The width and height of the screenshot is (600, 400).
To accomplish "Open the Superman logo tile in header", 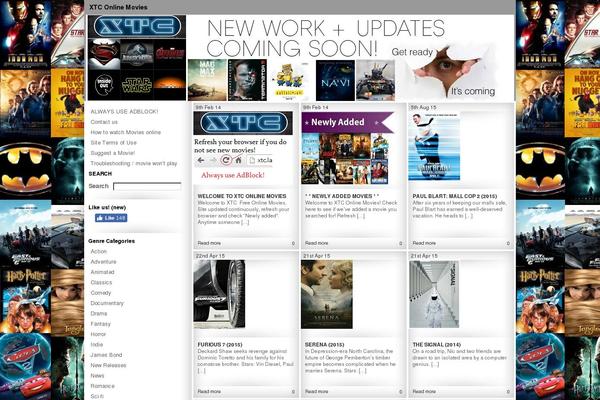I will click(104, 54).
